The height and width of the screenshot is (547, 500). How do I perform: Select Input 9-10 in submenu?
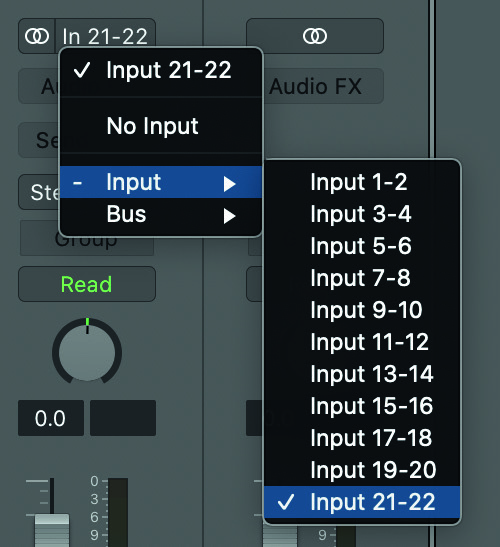(x=362, y=310)
